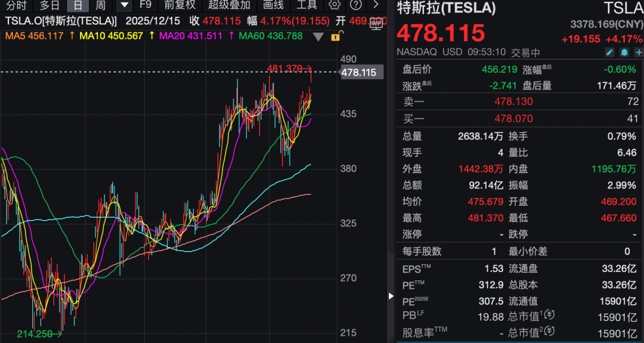The image size is (644, 343).
Task: Switch to 周 weekly chart tab
Action: [100, 5]
